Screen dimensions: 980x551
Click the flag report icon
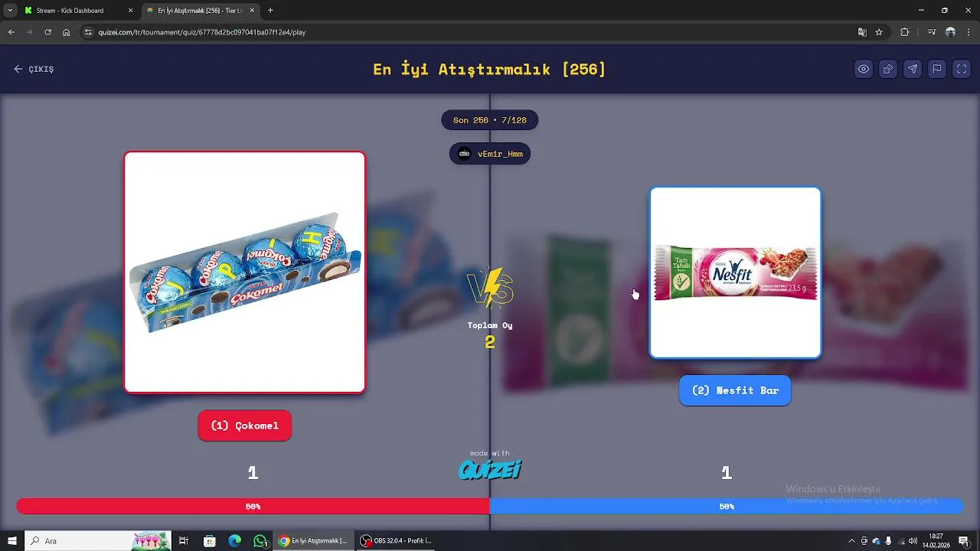937,69
